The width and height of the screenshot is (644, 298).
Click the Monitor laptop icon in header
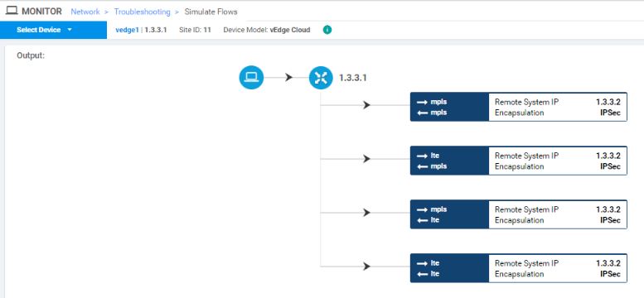point(12,11)
